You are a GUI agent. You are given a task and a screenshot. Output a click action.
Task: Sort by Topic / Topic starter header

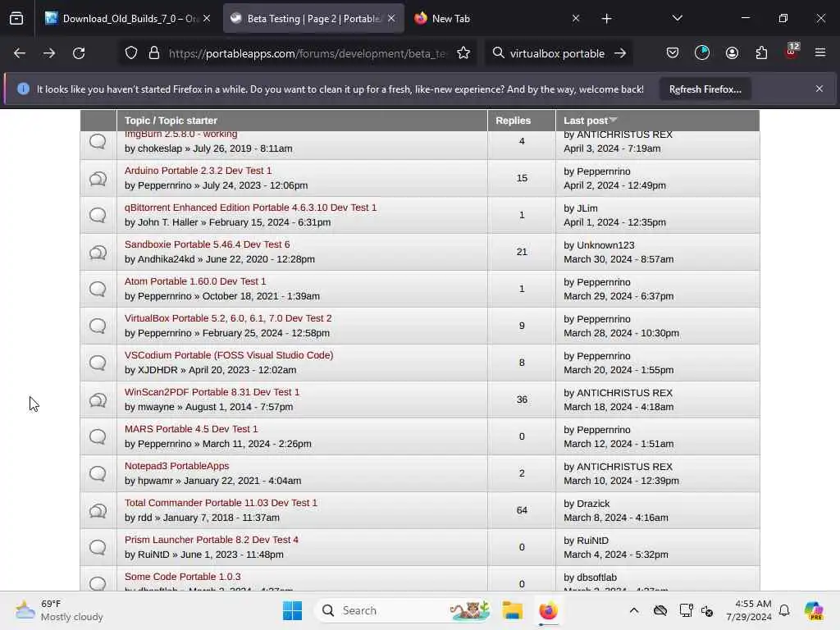(171, 121)
